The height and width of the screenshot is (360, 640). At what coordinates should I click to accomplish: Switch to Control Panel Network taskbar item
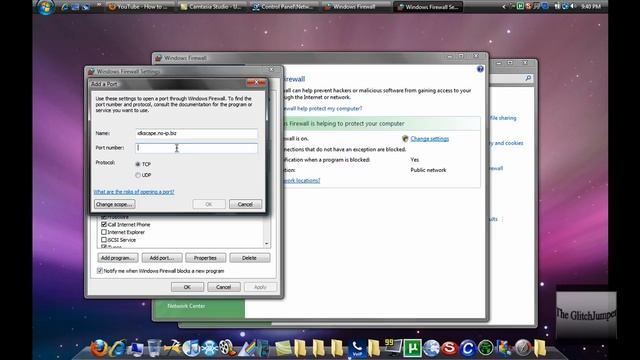pyautogui.click(x=284, y=7)
